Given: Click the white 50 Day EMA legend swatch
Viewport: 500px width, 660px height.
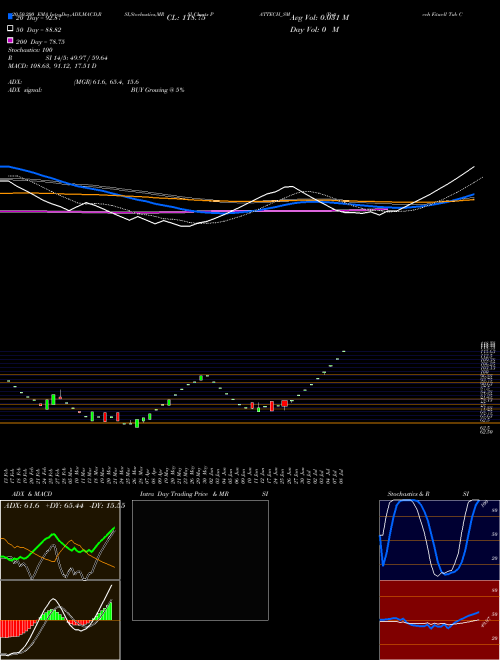Looking at the screenshot, I should point(10,29).
